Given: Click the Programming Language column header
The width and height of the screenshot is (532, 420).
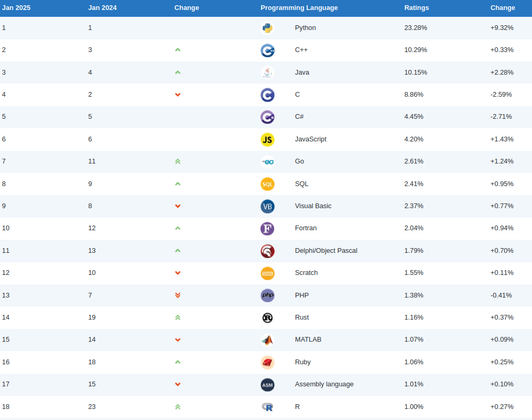Looking at the screenshot, I should point(299,8).
